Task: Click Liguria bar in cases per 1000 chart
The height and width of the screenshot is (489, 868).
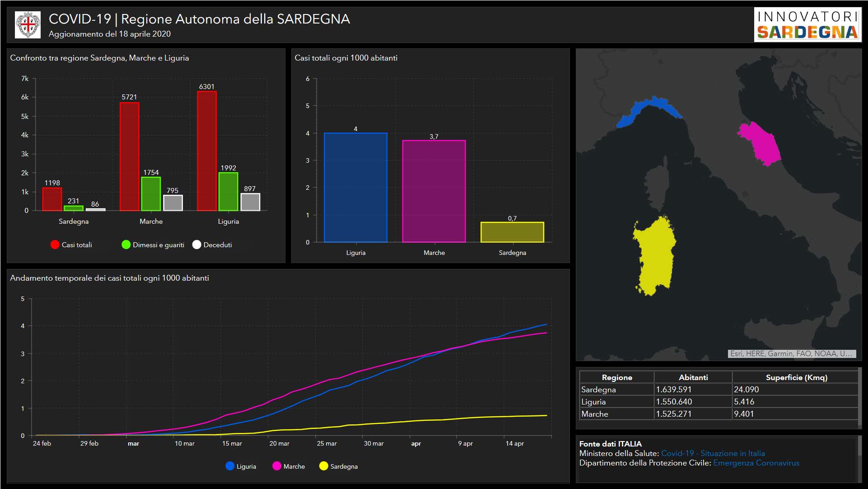Action: tap(355, 188)
